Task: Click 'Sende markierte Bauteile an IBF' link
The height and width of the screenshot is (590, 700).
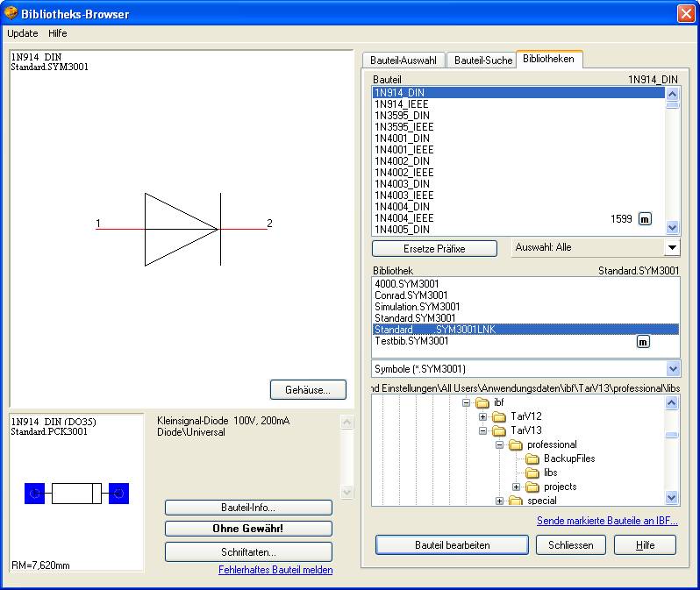Action: pos(607,521)
